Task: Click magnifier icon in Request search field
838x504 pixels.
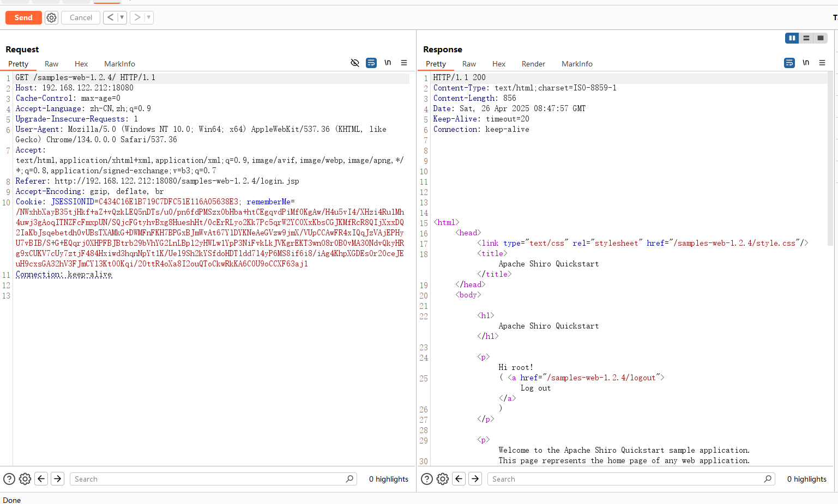Action: pos(349,479)
